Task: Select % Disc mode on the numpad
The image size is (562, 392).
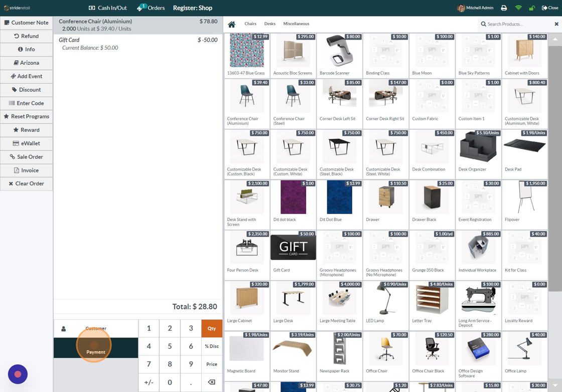Action: (x=212, y=346)
